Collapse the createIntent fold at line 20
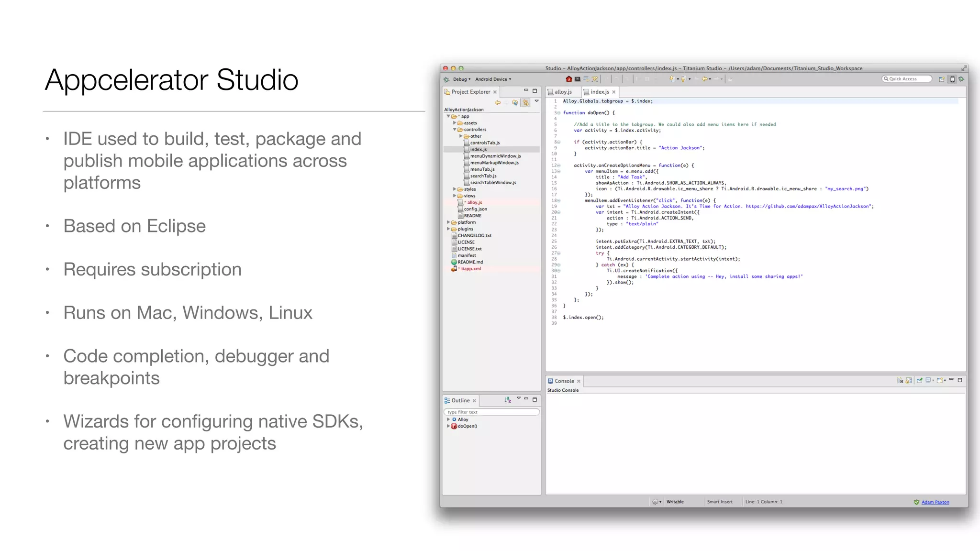 click(558, 212)
